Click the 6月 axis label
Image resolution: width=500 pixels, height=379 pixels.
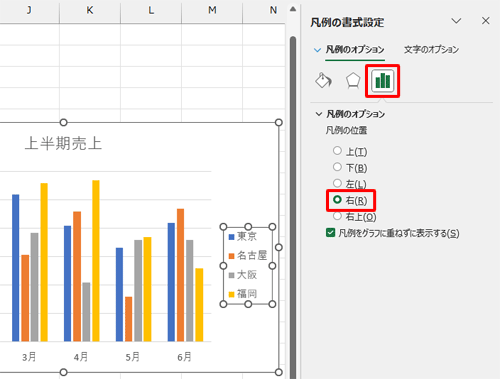click(184, 357)
